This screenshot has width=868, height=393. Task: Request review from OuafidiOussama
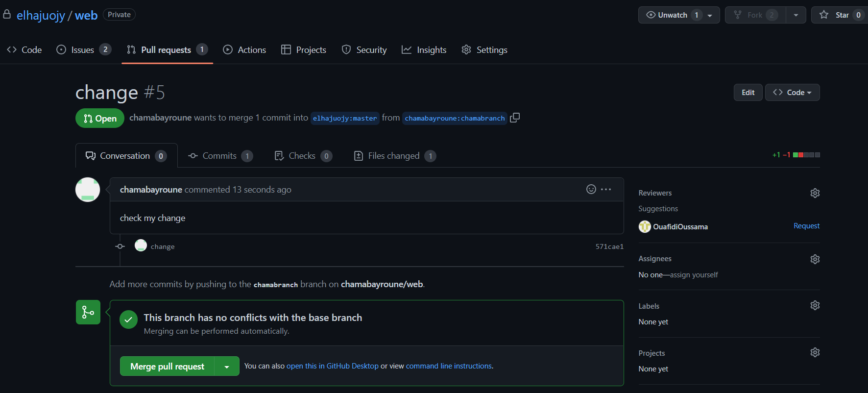pyautogui.click(x=806, y=226)
